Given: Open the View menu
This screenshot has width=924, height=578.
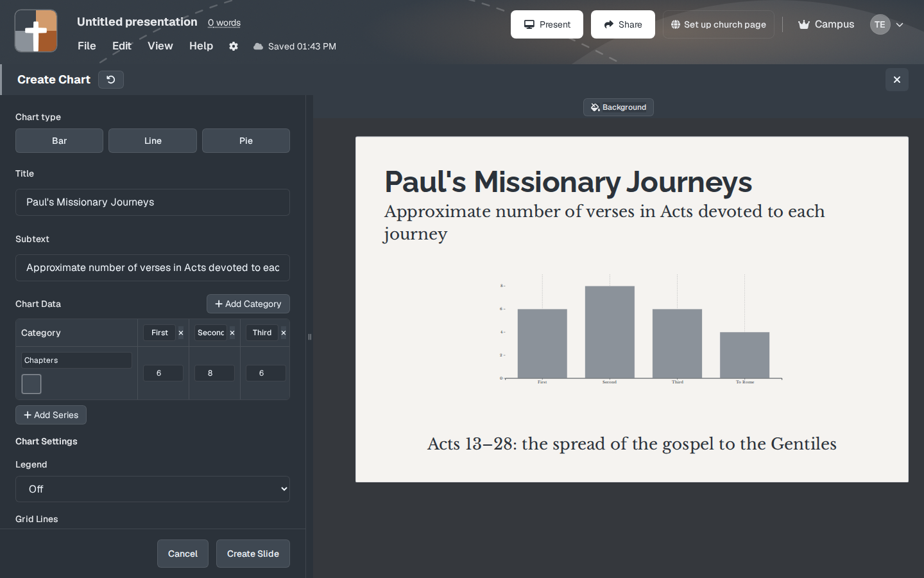Looking at the screenshot, I should 160,46.
